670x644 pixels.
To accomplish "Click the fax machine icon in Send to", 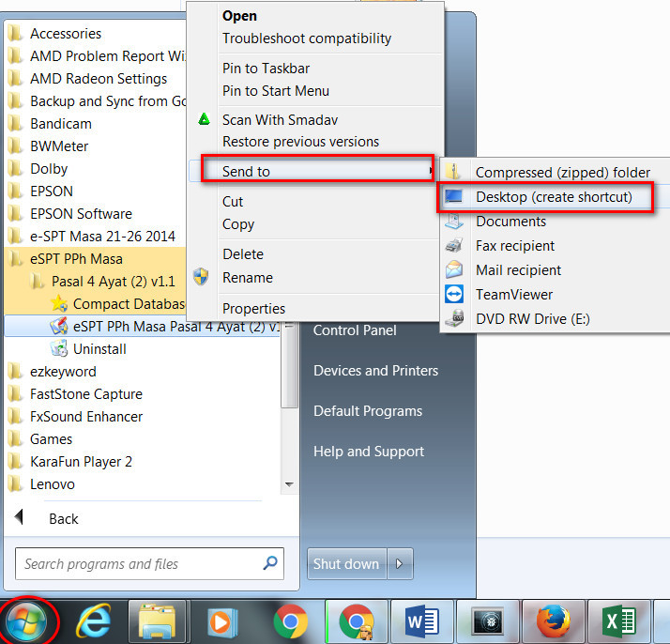I will [453, 245].
